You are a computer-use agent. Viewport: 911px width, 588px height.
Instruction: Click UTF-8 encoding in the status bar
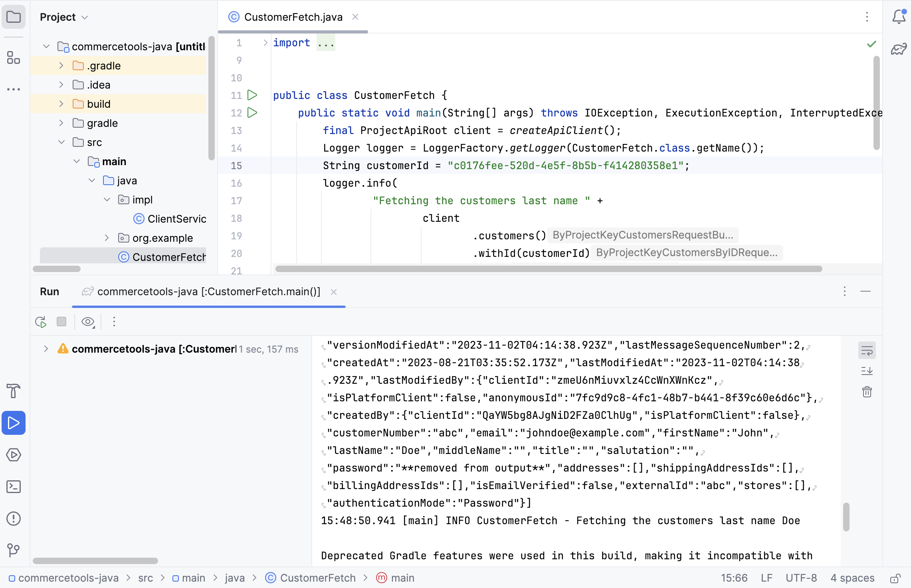coord(801,578)
